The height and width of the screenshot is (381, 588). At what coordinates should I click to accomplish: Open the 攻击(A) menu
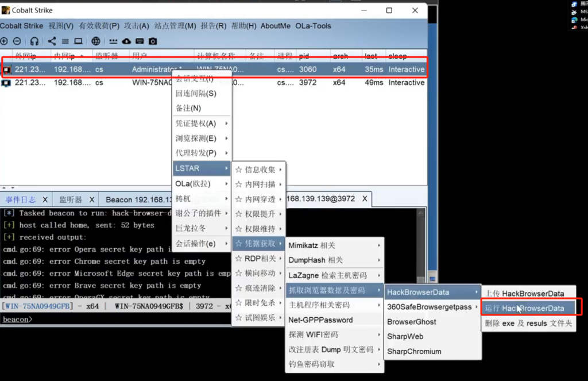[137, 26]
